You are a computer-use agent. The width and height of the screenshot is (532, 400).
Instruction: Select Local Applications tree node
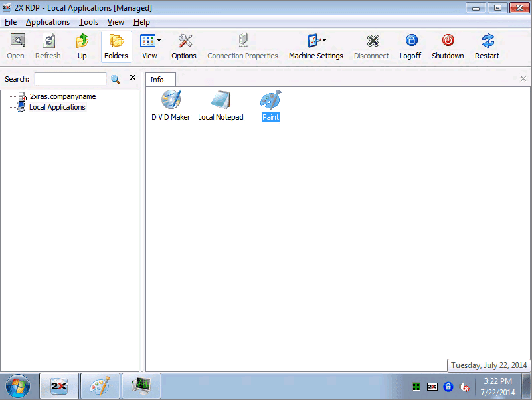point(57,107)
